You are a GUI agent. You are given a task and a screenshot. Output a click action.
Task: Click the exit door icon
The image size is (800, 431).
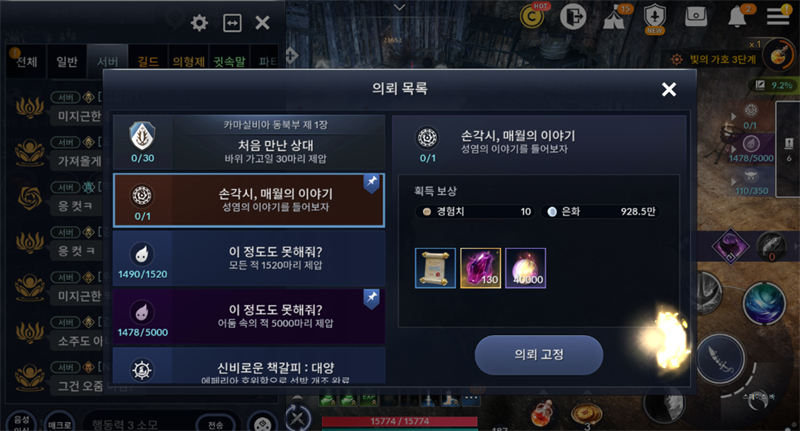(573, 17)
